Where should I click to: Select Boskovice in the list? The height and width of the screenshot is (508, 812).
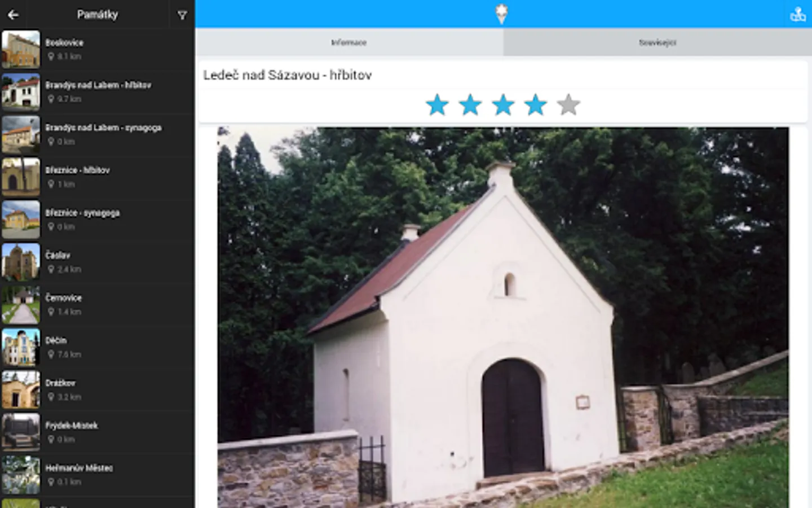coord(98,49)
